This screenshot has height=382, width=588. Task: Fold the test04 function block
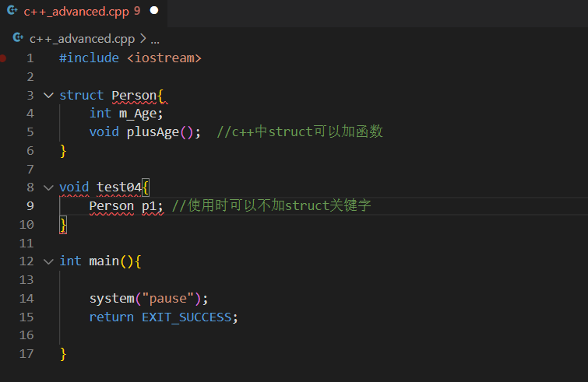(48, 187)
